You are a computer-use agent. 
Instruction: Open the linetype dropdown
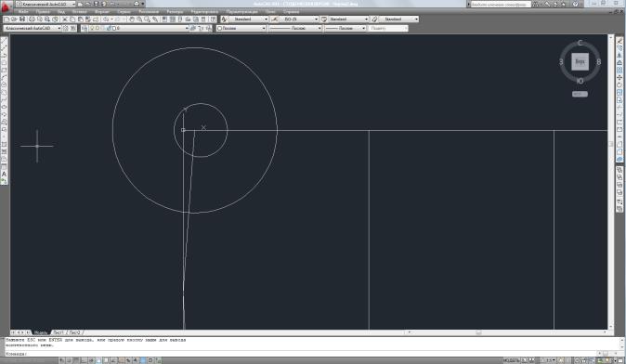tap(295, 29)
